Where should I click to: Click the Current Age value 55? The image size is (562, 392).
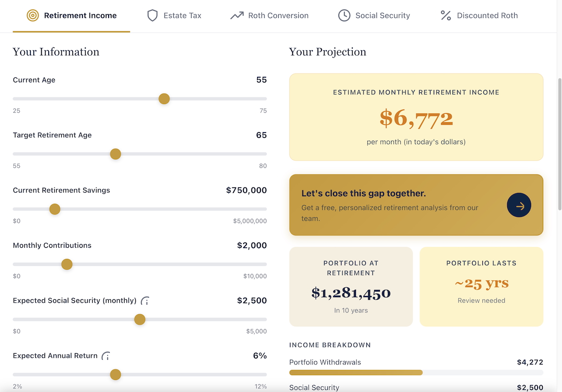pyautogui.click(x=261, y=80)
